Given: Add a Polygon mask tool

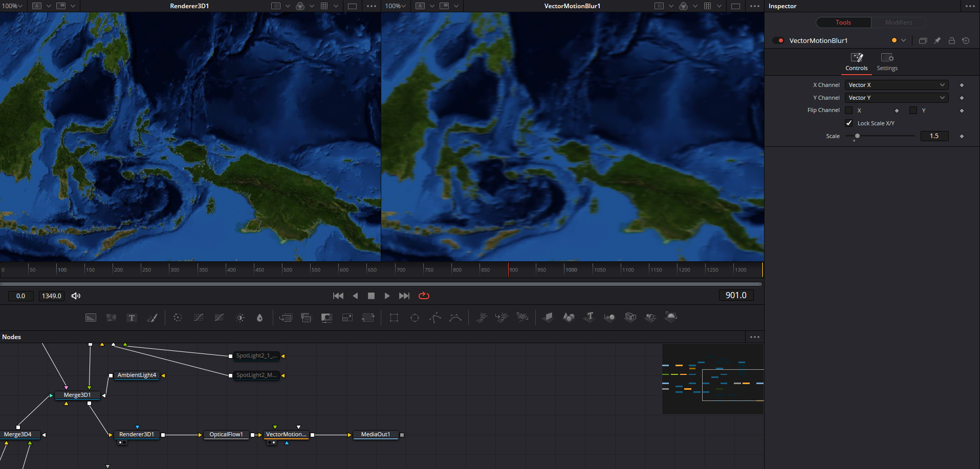Looking at the screenshot, I should [435, 318].
